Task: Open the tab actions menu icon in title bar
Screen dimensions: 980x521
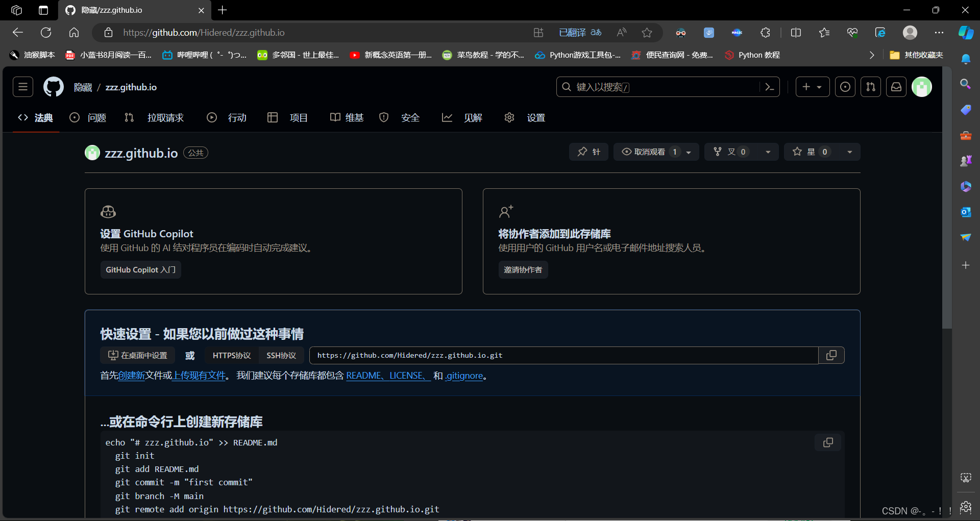Action: (x=43, y=10)
